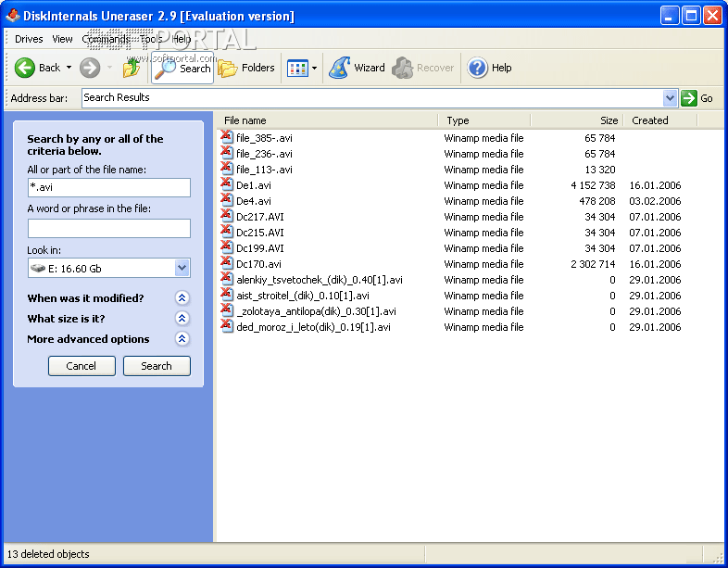Screen dimensions: 728x568
Task: Open the Drives menu
Action: pos(29,39)
